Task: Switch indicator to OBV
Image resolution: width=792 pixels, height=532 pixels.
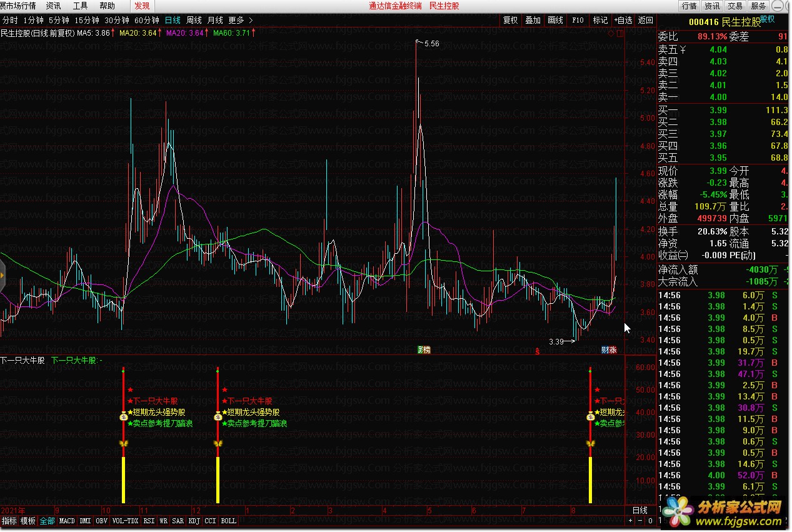Action: (x=102, y=521)
